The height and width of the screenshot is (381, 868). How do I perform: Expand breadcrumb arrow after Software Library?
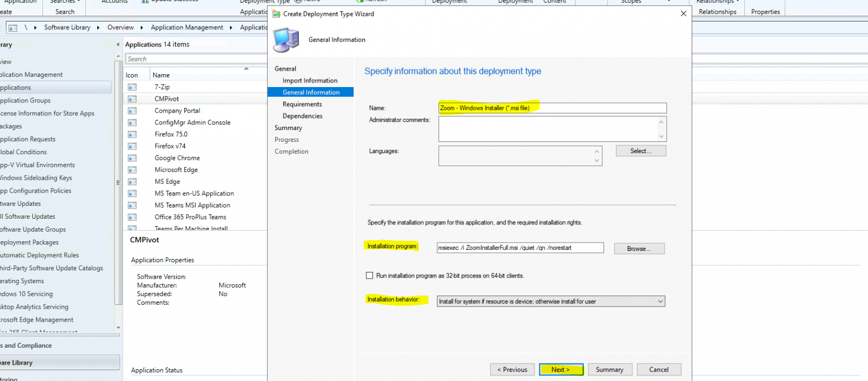[97, 27]
